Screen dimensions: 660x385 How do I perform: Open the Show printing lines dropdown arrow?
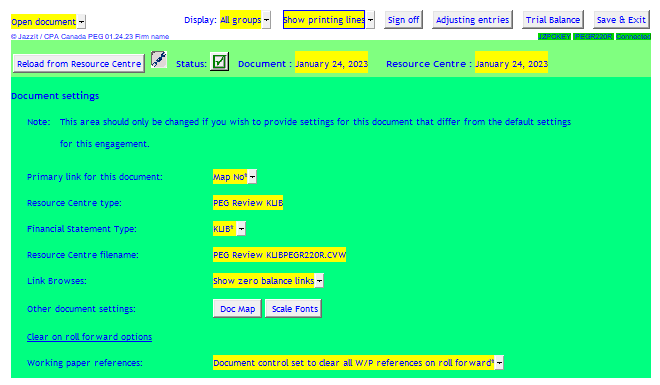(x=370, y=20)
